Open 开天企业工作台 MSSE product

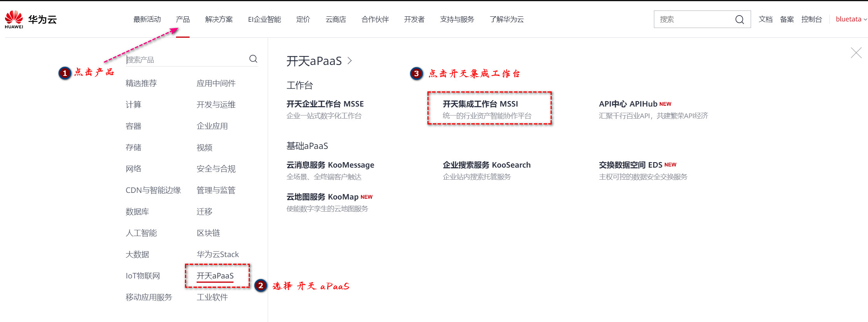[325, 104]
